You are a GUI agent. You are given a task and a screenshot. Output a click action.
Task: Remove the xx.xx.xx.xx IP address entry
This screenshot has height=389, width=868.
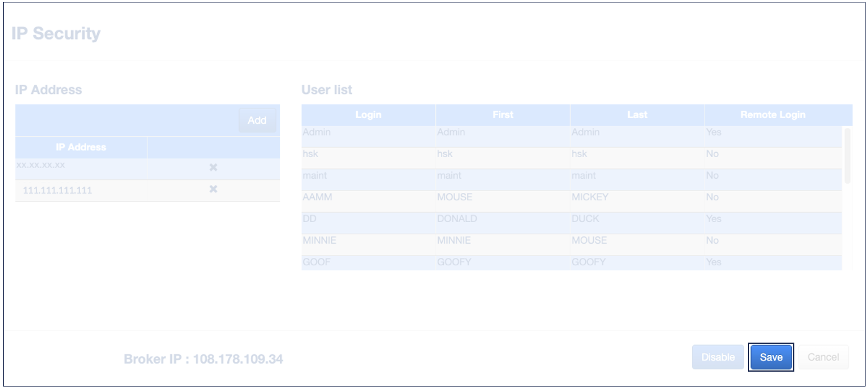click(x=213, y=168)
